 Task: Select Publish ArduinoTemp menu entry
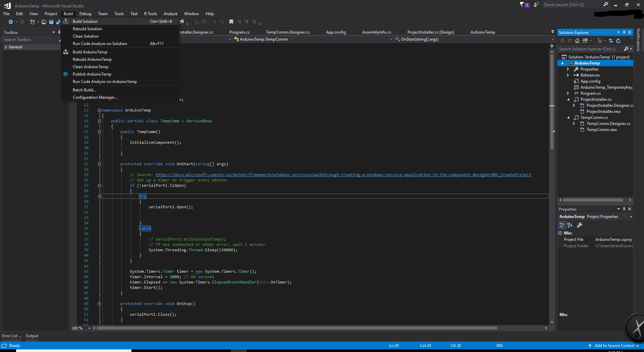pyautogui.click(x=120, y=74)
